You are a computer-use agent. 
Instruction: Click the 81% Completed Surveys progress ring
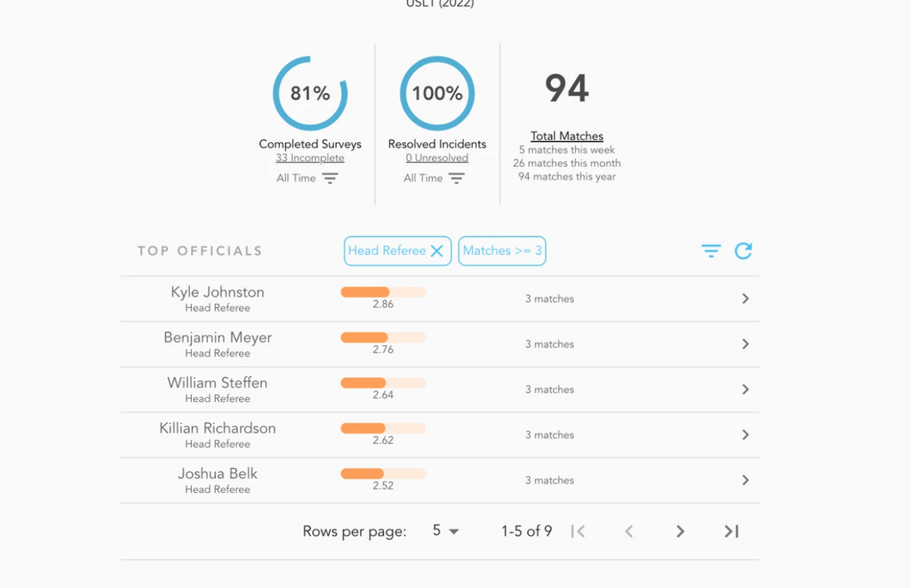coord(310,93)
